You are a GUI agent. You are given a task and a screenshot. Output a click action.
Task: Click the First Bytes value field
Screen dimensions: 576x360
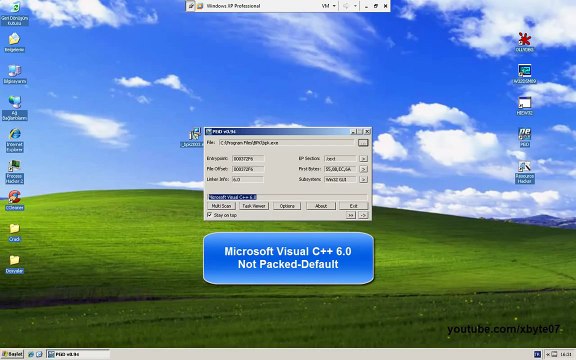pyautogui.click(x=340, y=169)
